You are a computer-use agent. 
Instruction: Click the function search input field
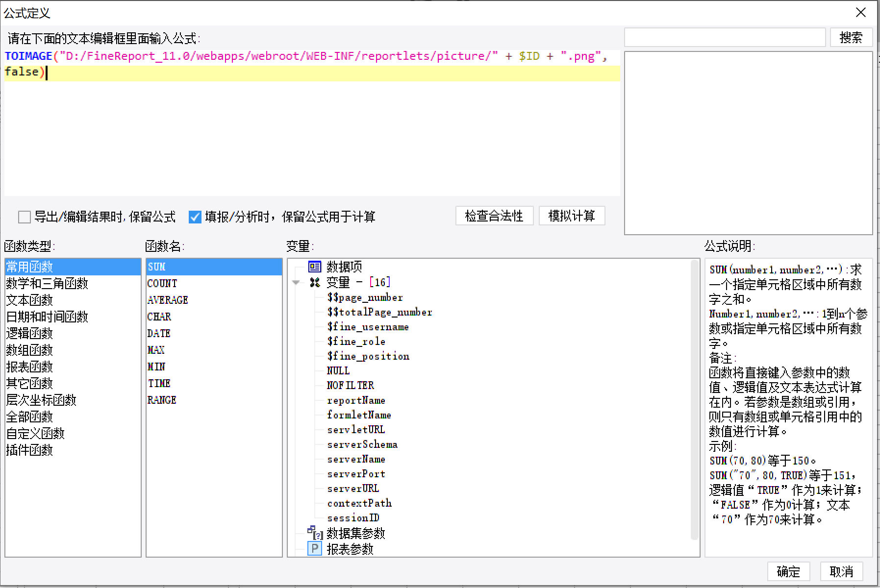[725, 38]
